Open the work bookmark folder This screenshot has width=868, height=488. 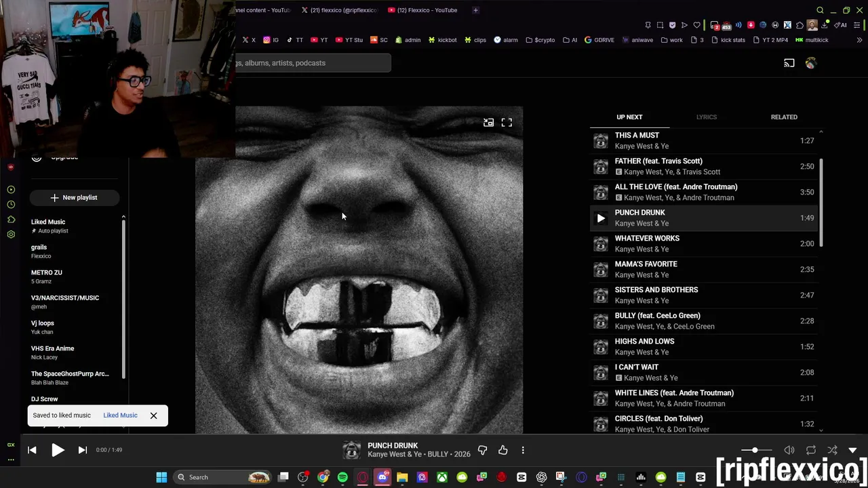pyautogui.click(x=671, y=40)
